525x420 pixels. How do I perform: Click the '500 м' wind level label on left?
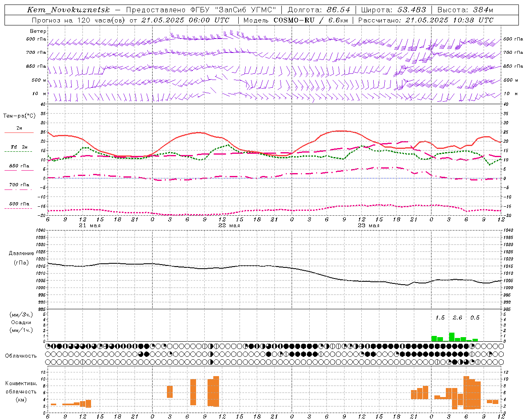39,80
